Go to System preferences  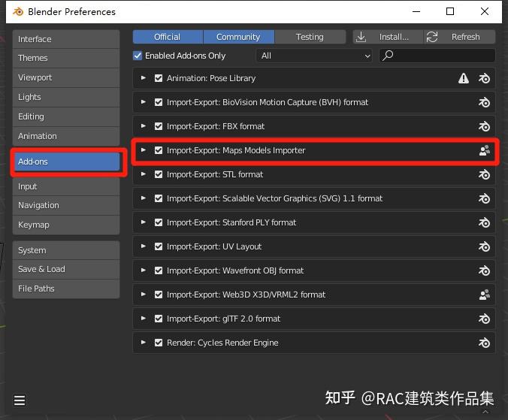tap(66, 250)
